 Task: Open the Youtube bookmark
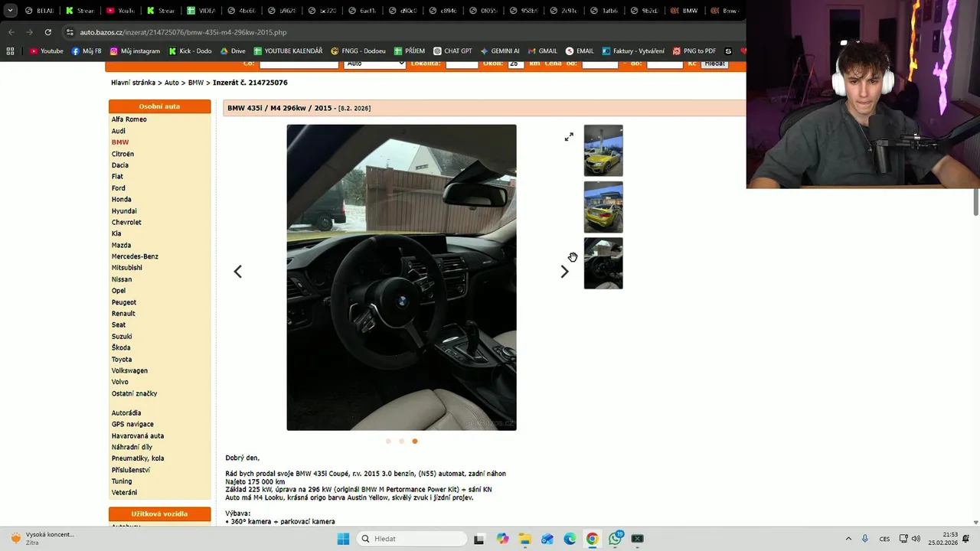coord(47,51)
